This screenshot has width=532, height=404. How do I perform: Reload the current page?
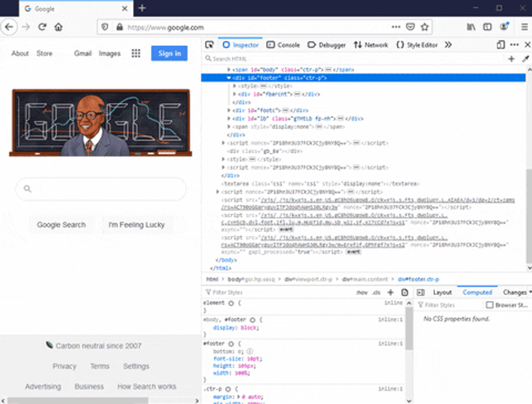click(x=42, y=27)
